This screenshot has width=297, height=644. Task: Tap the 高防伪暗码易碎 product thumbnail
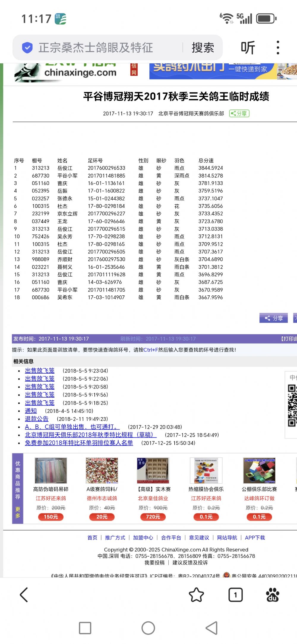click(51, 470)
